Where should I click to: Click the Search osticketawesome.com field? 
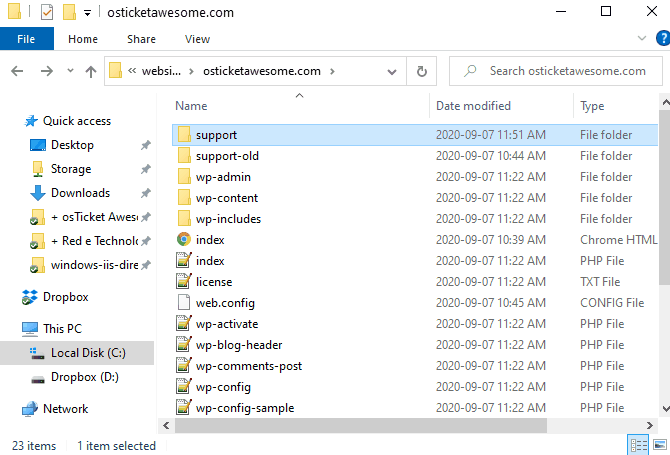(556, 71)
